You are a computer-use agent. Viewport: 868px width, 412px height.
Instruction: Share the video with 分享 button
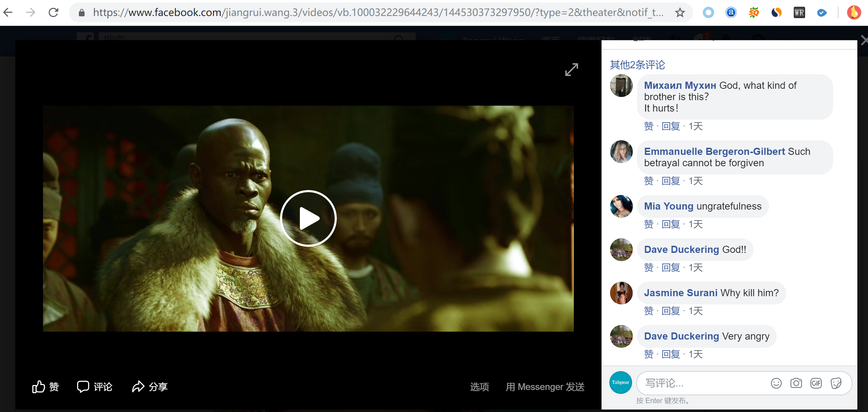click(x=150, y=387)
